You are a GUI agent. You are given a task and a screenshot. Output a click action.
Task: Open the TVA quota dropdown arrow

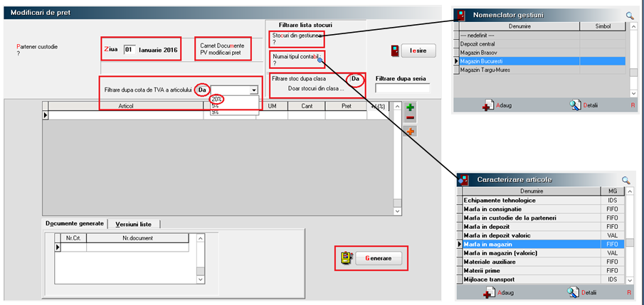[253, 90]
